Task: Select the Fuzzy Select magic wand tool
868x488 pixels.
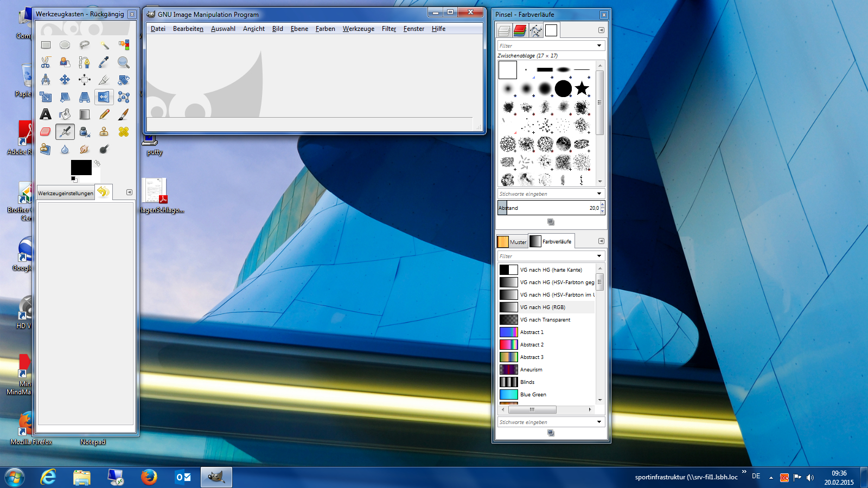Action: [104, 45]
